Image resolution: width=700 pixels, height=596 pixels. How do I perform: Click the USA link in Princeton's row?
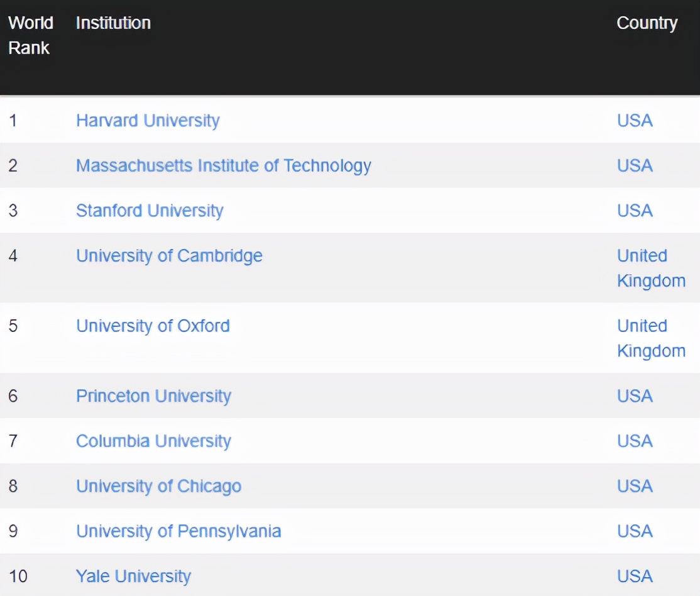635,396
